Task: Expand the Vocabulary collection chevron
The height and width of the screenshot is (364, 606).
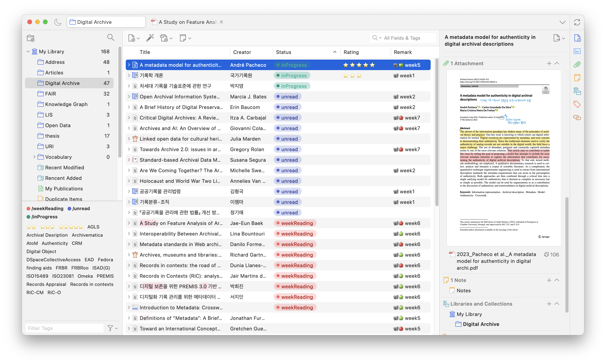Action: (x=34, y=157)
